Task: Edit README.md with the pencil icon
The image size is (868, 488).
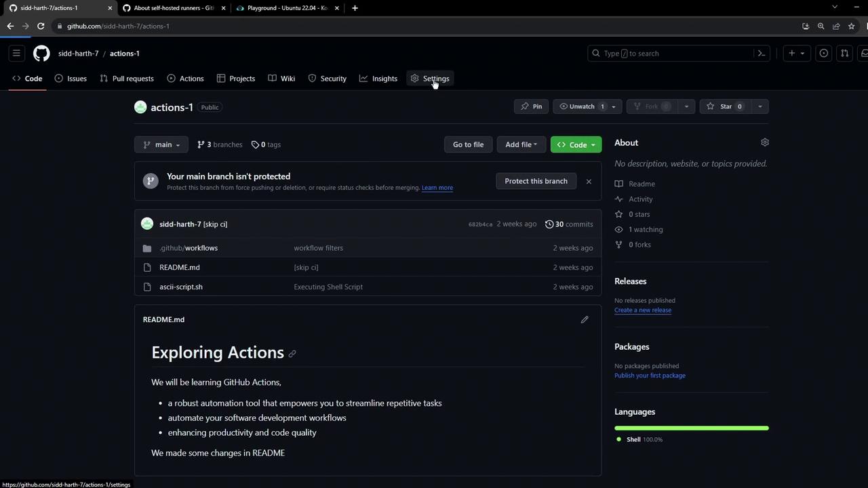Action: (x=585, y=319)
